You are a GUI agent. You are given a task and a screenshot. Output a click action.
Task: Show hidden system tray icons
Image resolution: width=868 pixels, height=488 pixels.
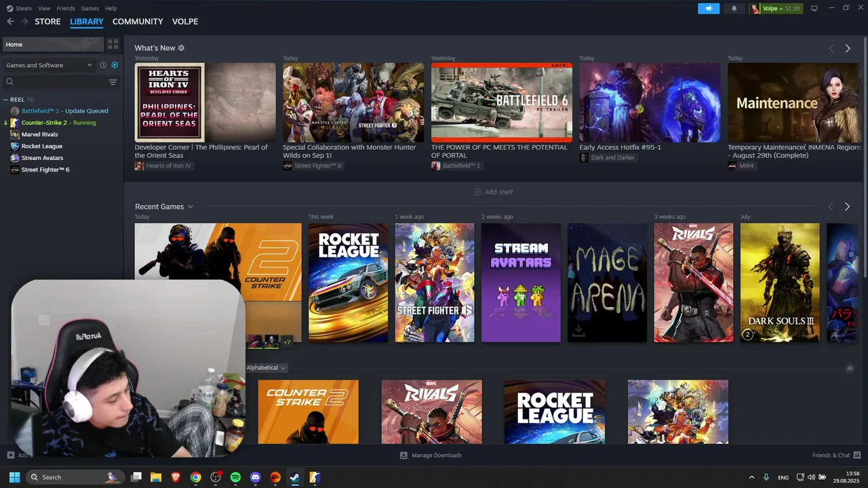click(x=751, y=477)
